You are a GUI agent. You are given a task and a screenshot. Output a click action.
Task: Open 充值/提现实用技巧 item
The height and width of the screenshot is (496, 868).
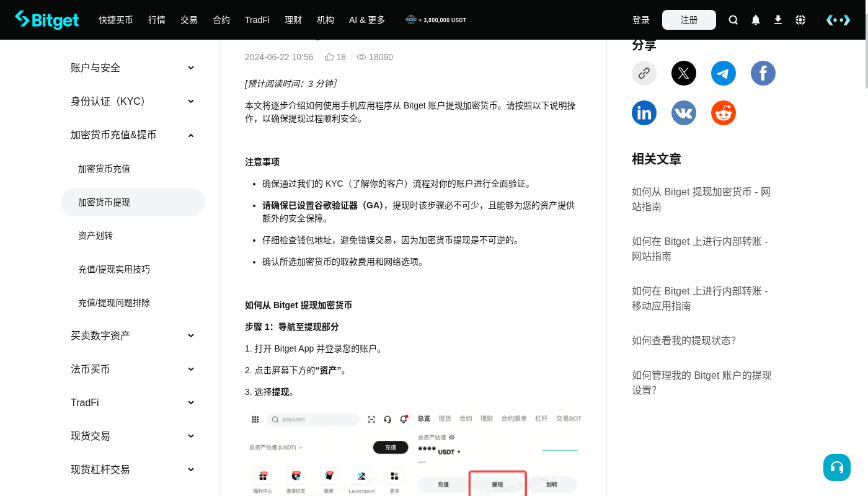tap(133, 269)
